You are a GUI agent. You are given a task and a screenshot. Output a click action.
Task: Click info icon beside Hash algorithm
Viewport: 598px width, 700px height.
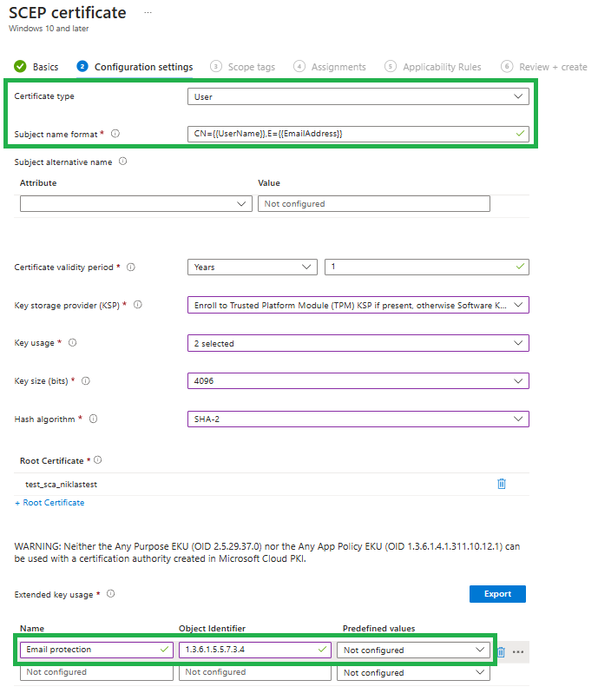pyautogui.click(x=93, y=419)
